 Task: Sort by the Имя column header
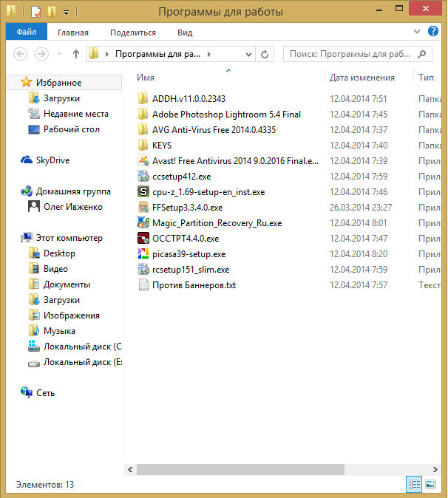pyautogui.click(x=146, y=78)
